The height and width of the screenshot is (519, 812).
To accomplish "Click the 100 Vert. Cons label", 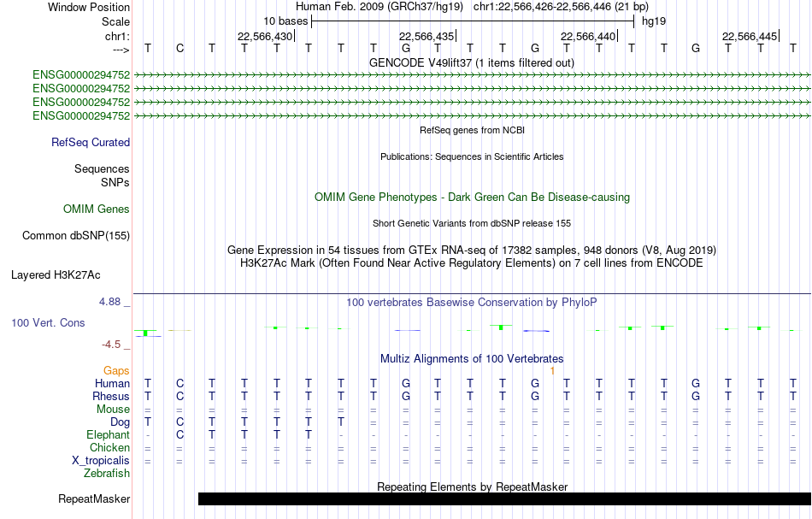I will pyautogui.click(x=48, y=322).
